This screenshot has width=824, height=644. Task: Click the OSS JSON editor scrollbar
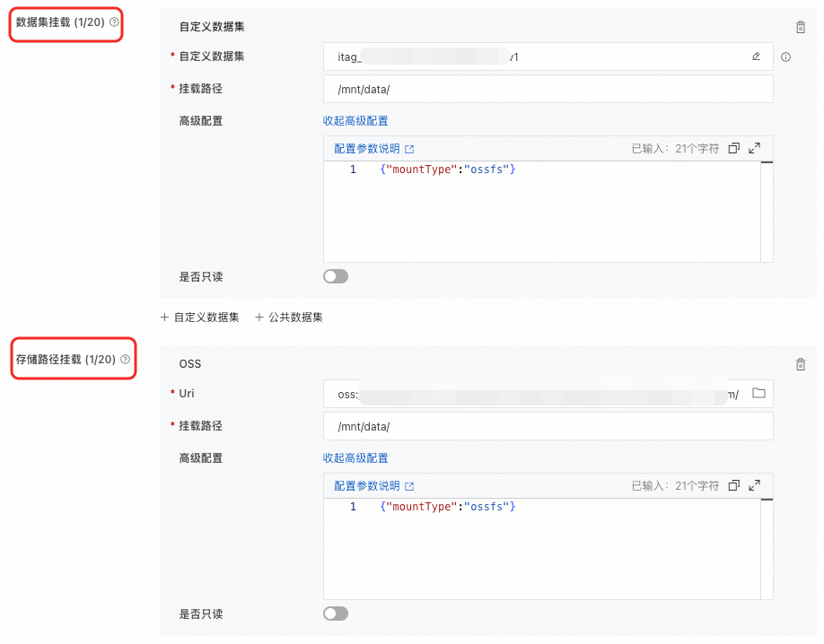[767, 549]
